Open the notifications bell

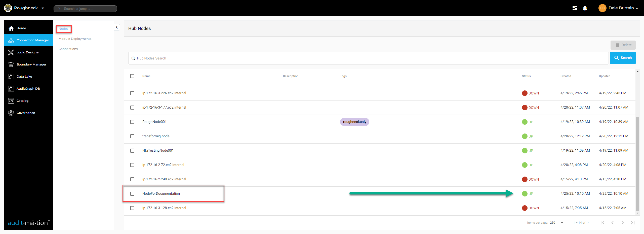click(x=585, y=8)
